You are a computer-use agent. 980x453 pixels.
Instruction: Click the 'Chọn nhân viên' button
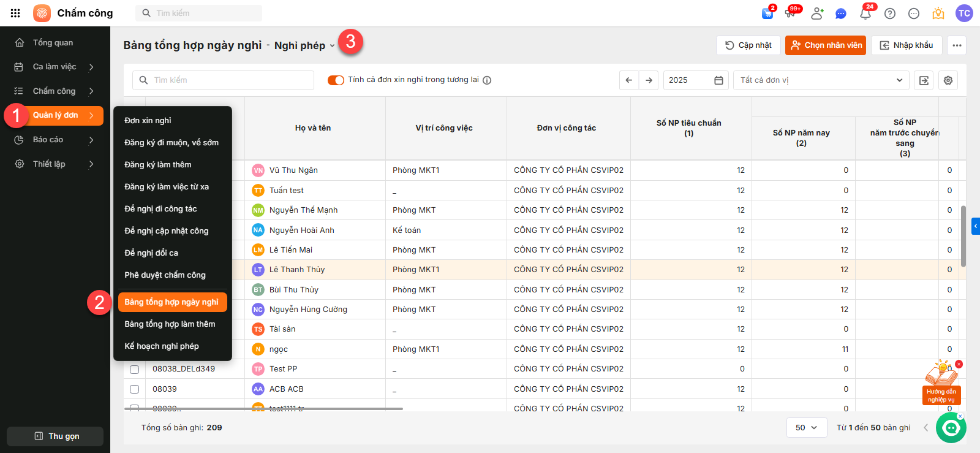(x=826, y=45)
